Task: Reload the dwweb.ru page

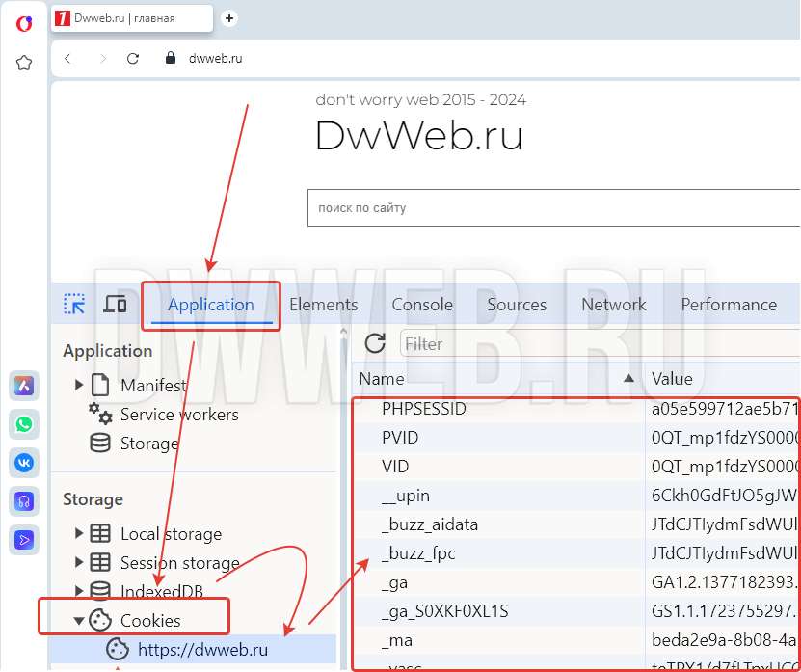Action: pyautogui.click(x=133, y=58)
